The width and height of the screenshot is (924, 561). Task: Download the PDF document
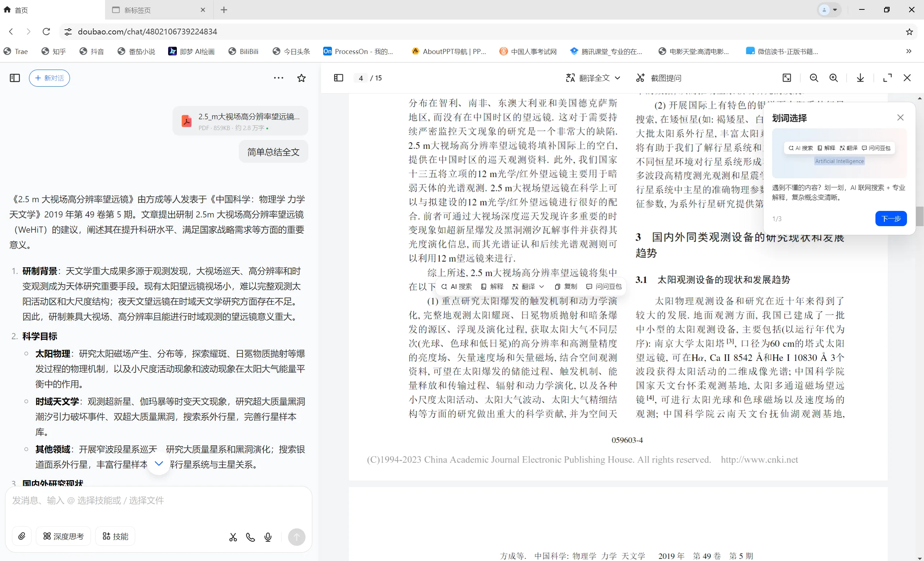pyautogui.click(x=860, y=78)
